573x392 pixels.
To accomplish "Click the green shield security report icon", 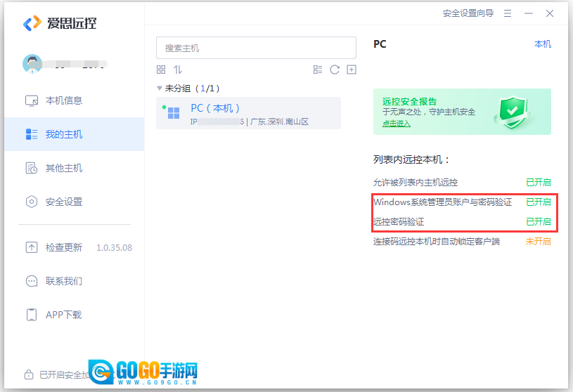I will pyautogui.click(x=510, y=112).
